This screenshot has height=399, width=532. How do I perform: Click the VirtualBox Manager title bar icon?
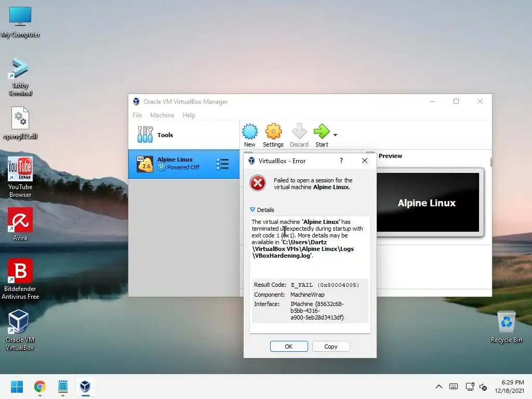[x=136, y=101]
